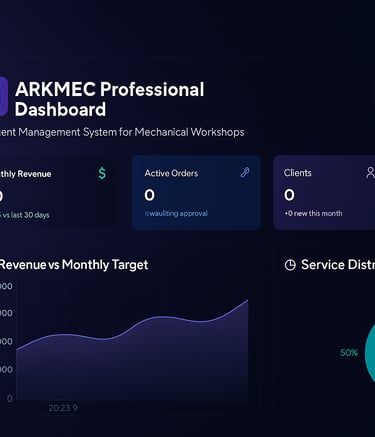This screenshot has height=437, width=375.
Task: Click the Active Orders value 0
Action: click(149, 195)
